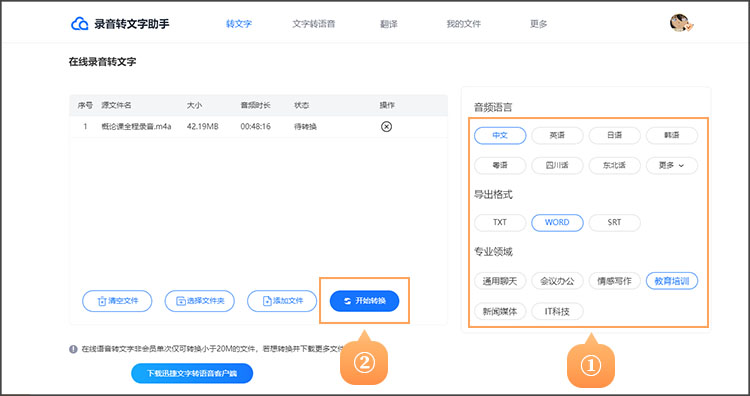Click the 42.19MB size cell

pos(202,127)
